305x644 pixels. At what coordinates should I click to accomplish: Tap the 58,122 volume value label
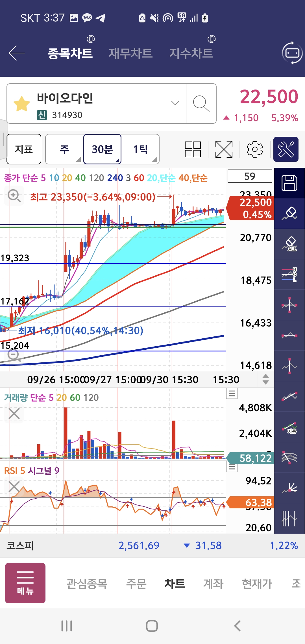pos(251,458)
